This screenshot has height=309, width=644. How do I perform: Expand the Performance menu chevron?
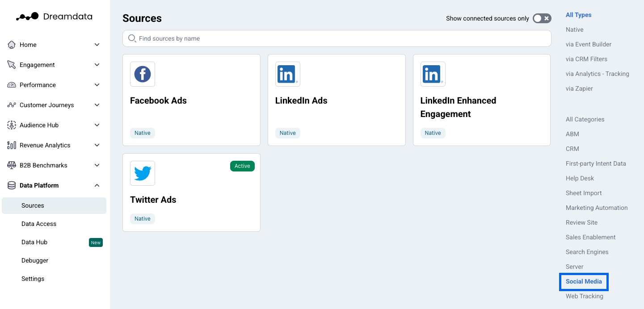click(97, 85)
